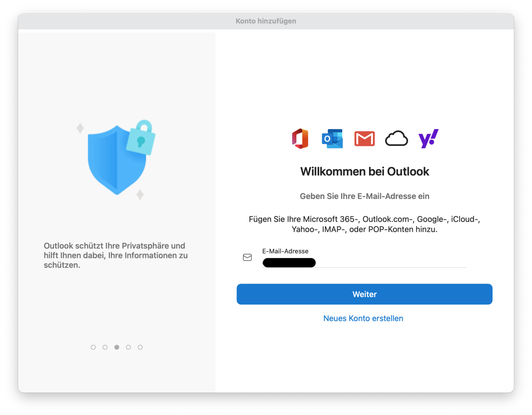The height and width of the screenshot is (415, 532).
Task: Click the envelope icon beside the email field
Action: pos(247,257)
